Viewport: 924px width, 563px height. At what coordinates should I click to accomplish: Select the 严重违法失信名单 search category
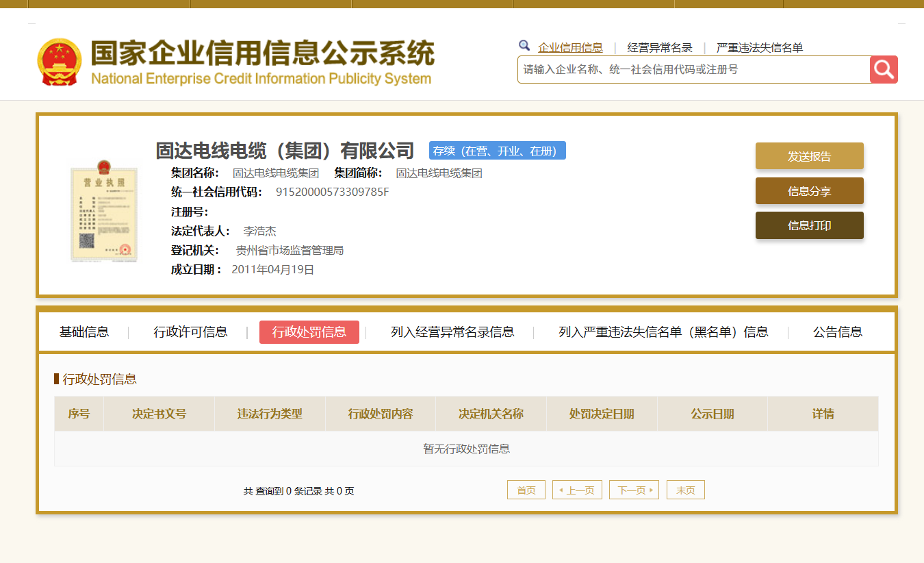click(760, 47)
